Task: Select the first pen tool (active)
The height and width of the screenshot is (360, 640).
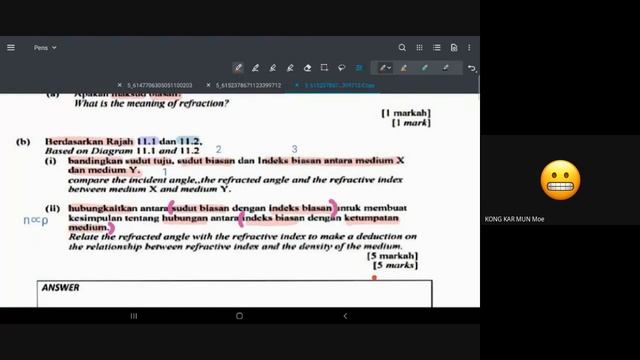Action: click(238, 68)
